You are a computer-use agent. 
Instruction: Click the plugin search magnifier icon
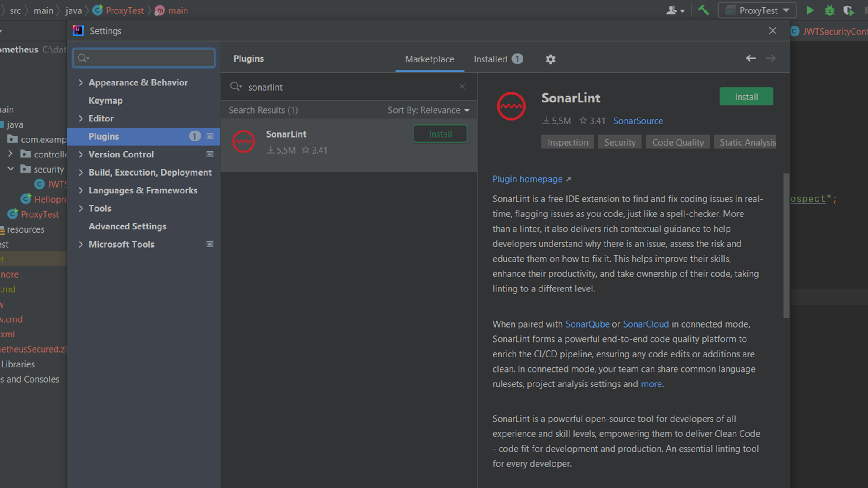click(236, 87)
